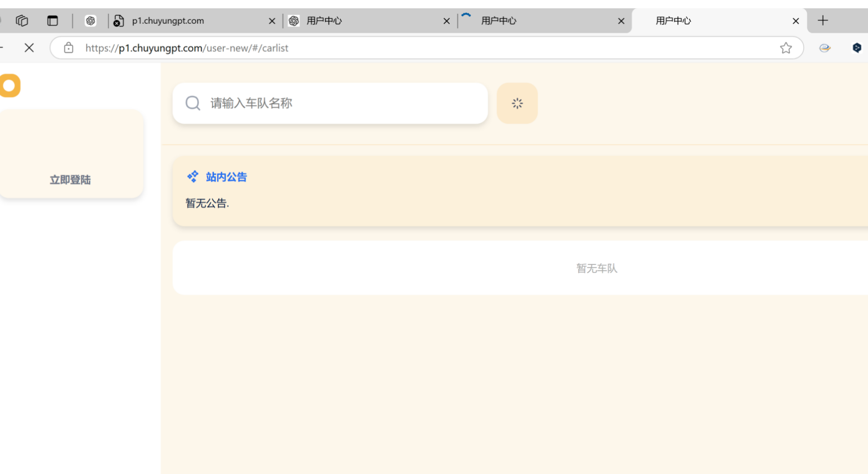
Task: Click 立即登陆 to log in
Action: 70,180
